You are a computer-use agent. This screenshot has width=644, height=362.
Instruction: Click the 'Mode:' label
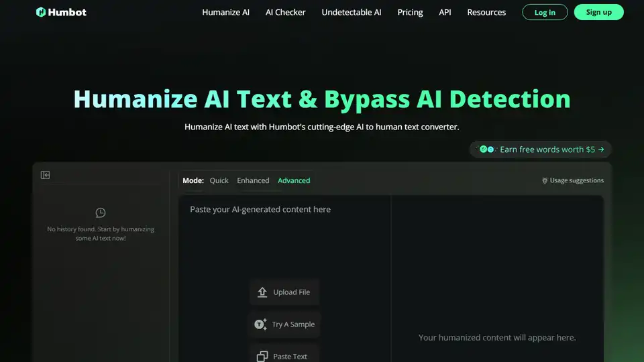tap(193, 180)
